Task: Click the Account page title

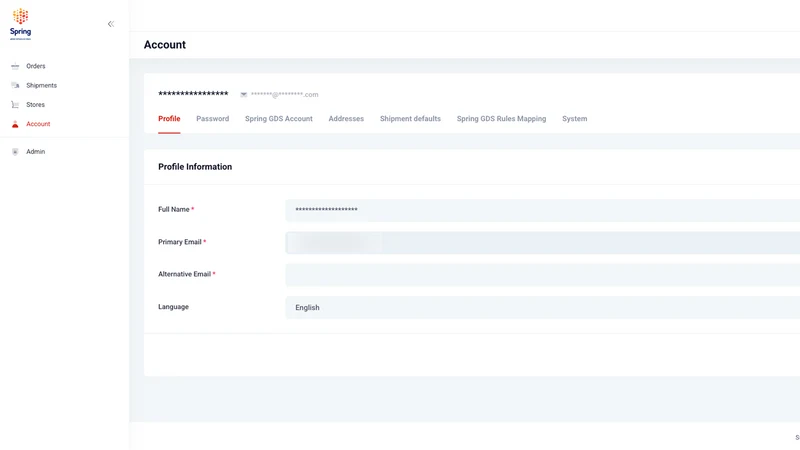Action: coord(165,45)
